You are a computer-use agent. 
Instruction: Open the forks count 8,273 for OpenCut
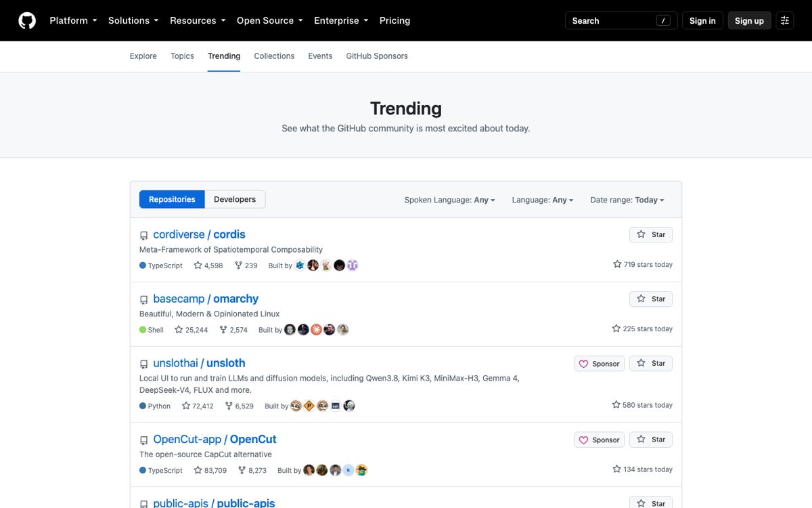coord(252,470)
